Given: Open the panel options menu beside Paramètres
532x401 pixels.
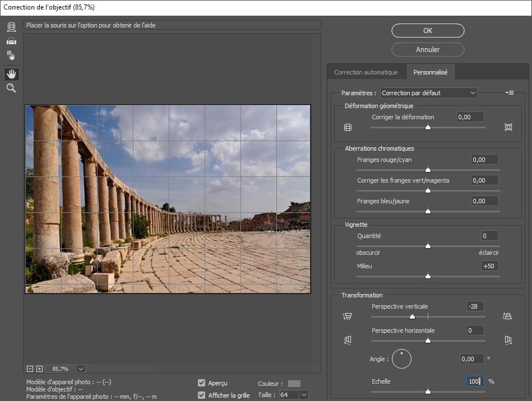Looking at the screenshot, I should pyautogui.click(x=509, y=93).
